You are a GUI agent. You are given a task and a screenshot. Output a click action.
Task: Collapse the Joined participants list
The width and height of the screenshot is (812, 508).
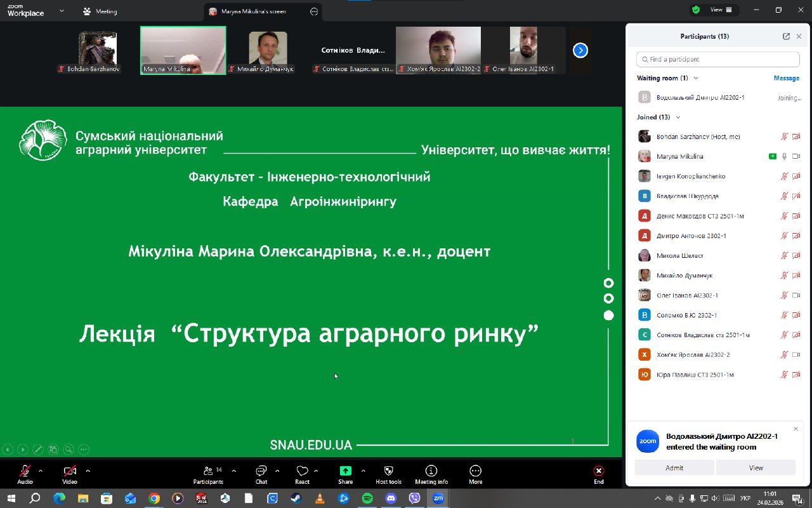(x=678, y=117)
